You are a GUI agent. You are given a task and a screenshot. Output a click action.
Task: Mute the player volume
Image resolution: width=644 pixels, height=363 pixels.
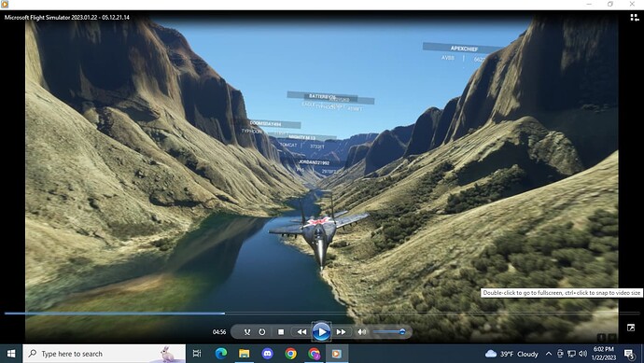362,332
